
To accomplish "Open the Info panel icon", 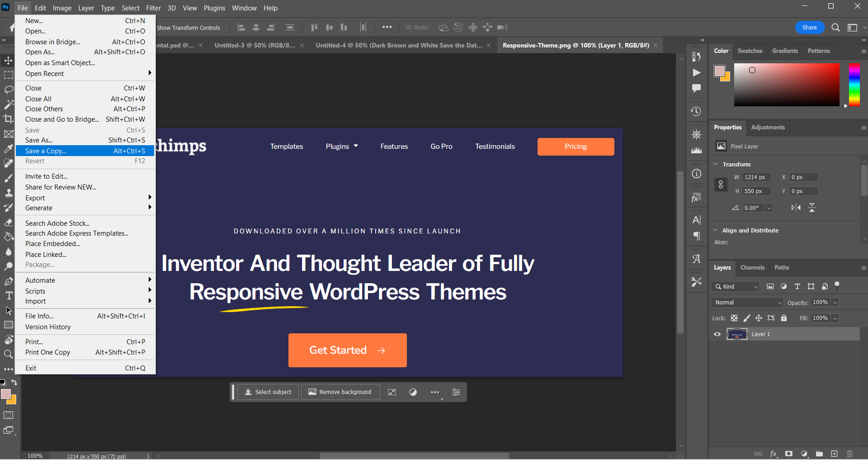I will click(696, 174).
